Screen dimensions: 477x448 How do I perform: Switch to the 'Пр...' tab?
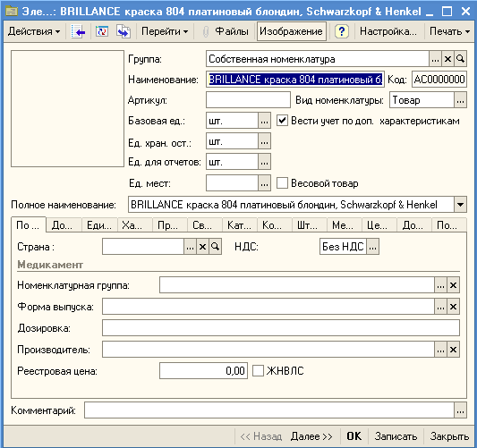[169, 225]
